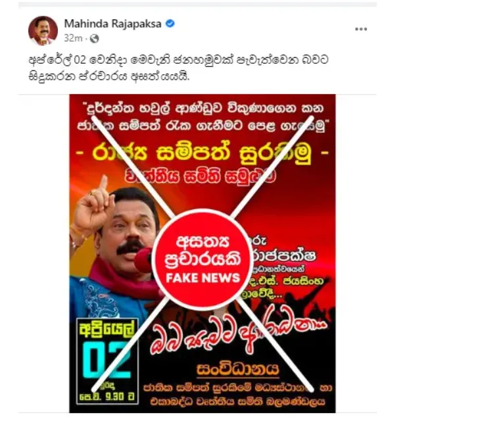Image resolution: width=503 pixels, height=448 pixels.
Task: Click the 32m post timestamp
Action: [73, 38]
